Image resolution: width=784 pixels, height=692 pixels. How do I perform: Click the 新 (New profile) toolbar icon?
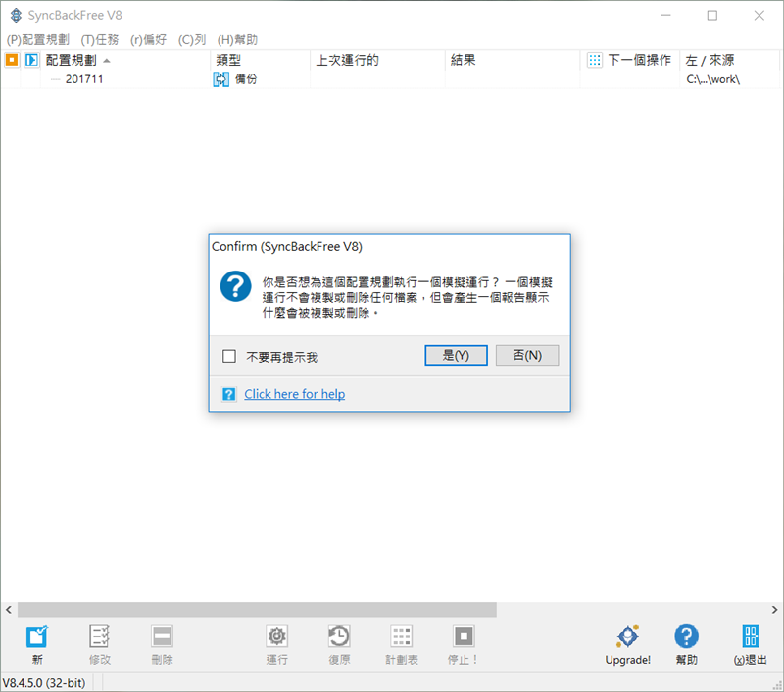37,636
